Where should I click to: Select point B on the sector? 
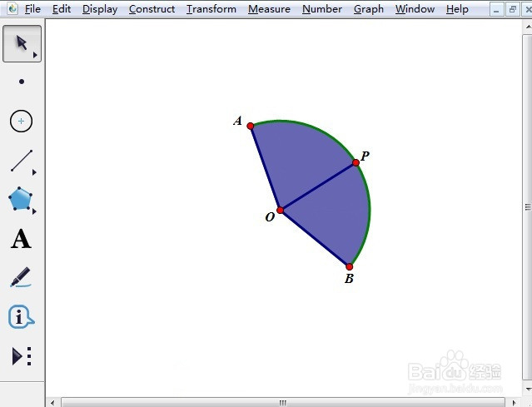coord(350,267)
